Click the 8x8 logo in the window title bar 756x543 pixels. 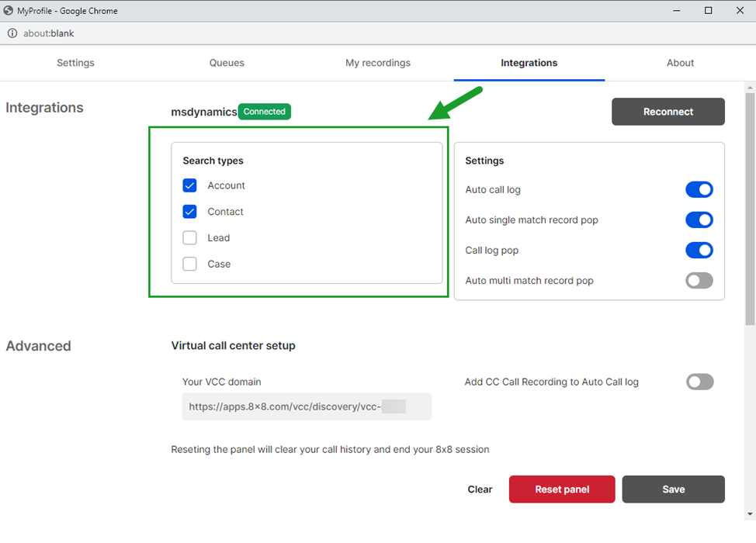(x=10, y=10)
